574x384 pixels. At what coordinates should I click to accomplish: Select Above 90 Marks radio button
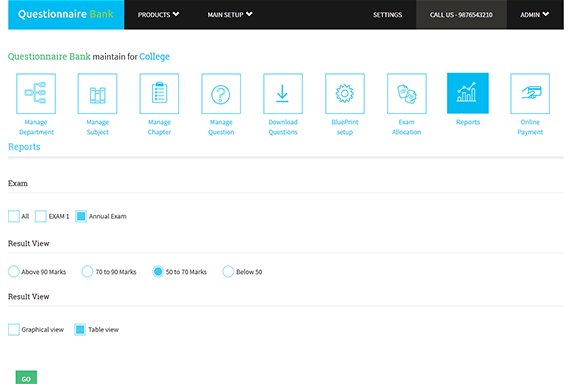[x=14, y=272]
